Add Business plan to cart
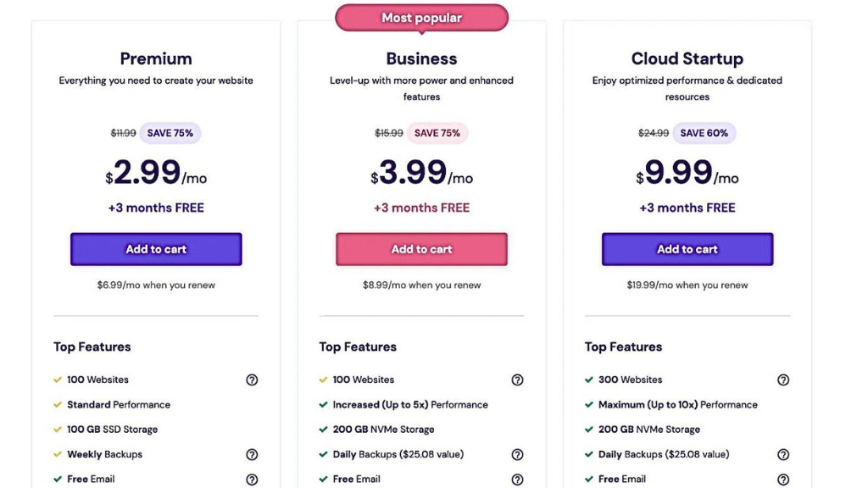The width and height of the screenshot is (868, 488). pyautogui.click(x=421, y=249)
